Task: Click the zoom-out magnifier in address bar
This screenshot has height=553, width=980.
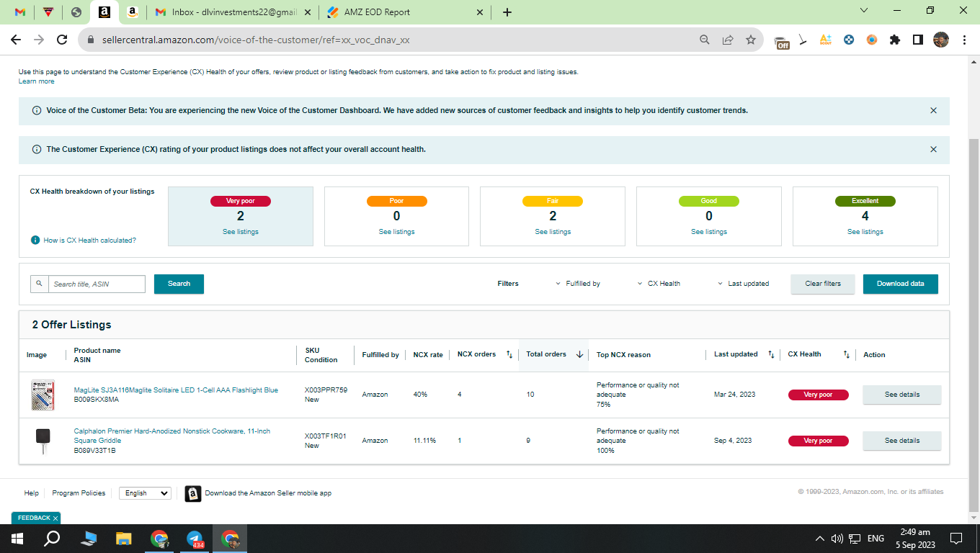Action: pyautogui.click(x=705, y=40)
